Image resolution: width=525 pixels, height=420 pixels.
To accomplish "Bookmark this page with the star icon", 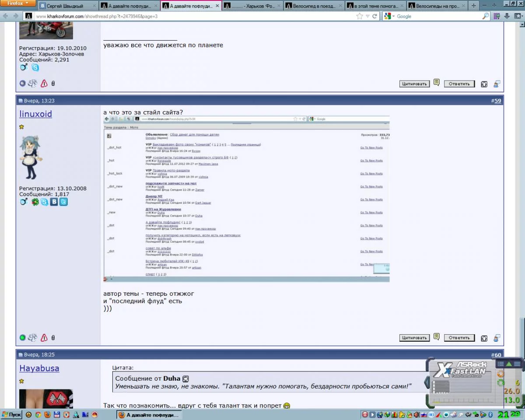I will (x=360, y=16).
